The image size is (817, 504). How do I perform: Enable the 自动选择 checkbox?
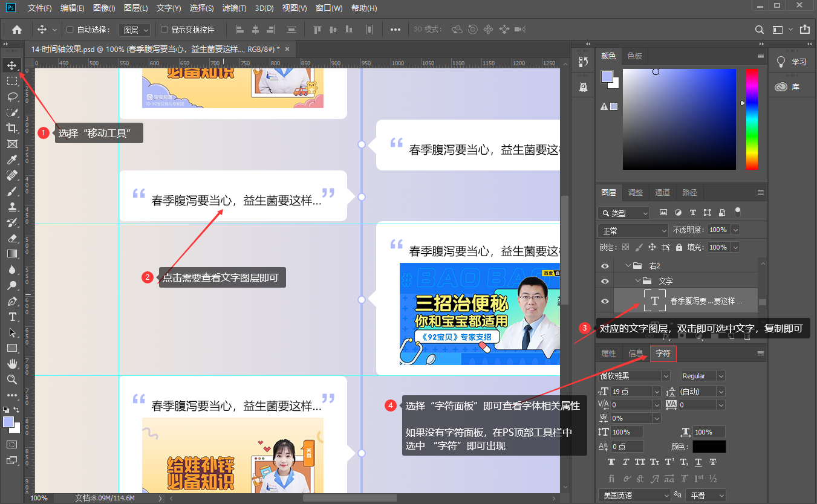coord(70,29)
